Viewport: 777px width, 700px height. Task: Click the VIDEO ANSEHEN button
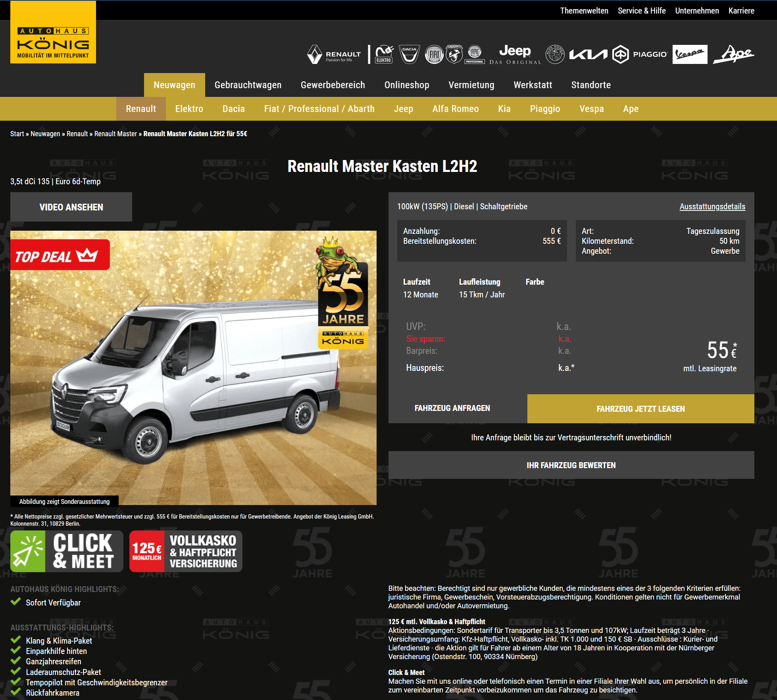coord(71,207)
